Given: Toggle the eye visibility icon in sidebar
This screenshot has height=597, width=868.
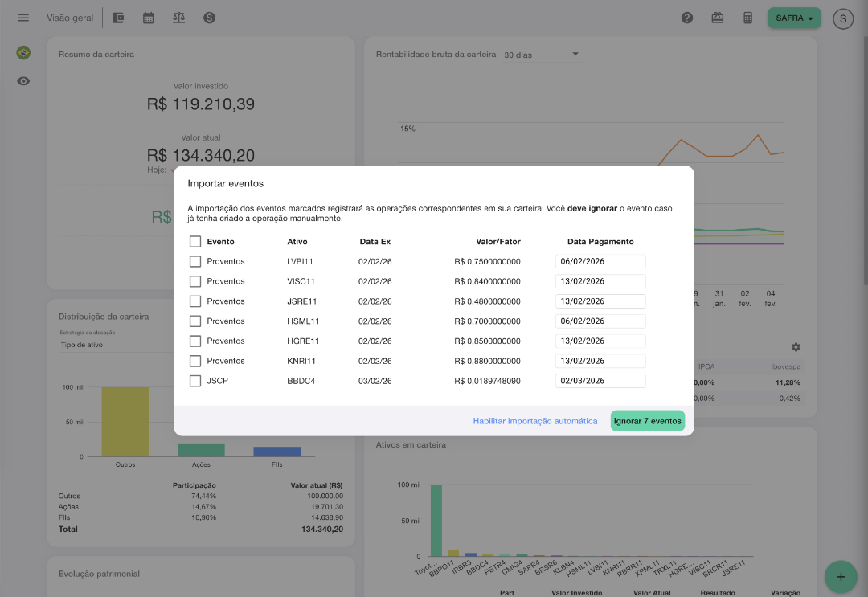Looking at the screenshot, I should click(23, 81).
